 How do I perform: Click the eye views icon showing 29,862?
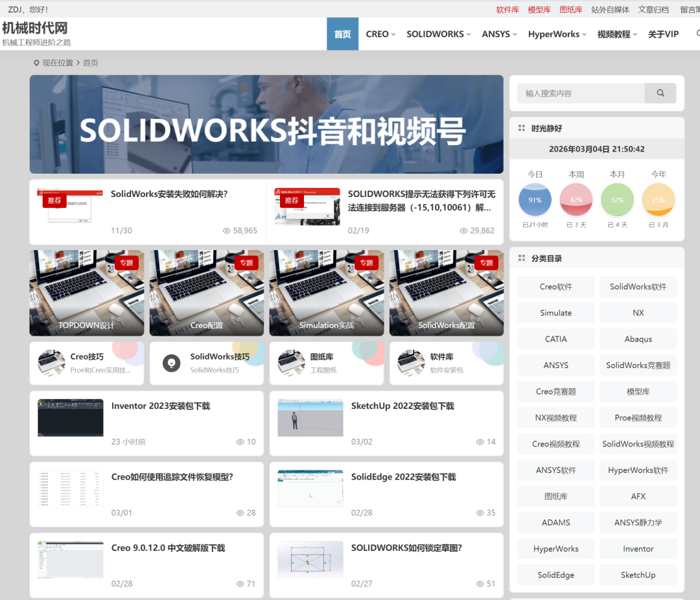click(463, 231)
